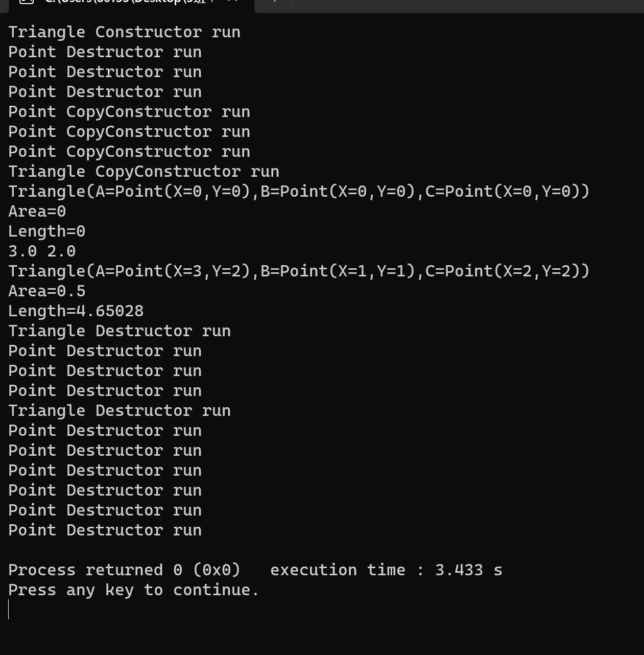Click the '3.0 2.0' input line
Screen dimensions: 644x655
[42, 251]
